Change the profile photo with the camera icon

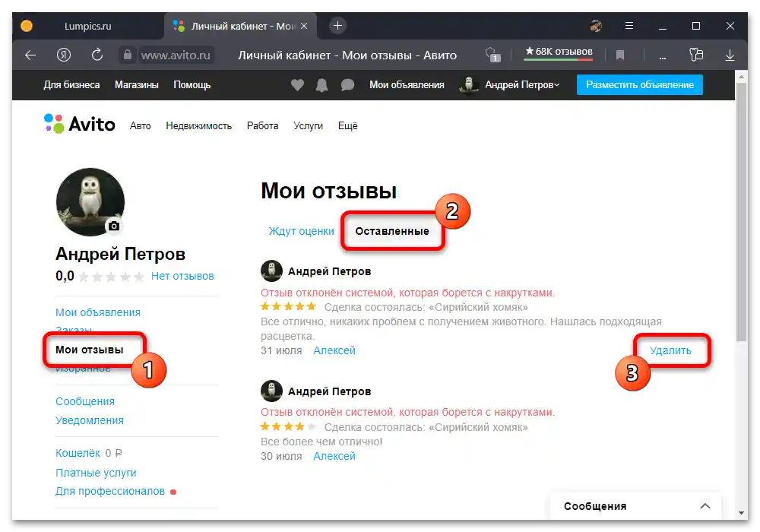tap(114, 226)
